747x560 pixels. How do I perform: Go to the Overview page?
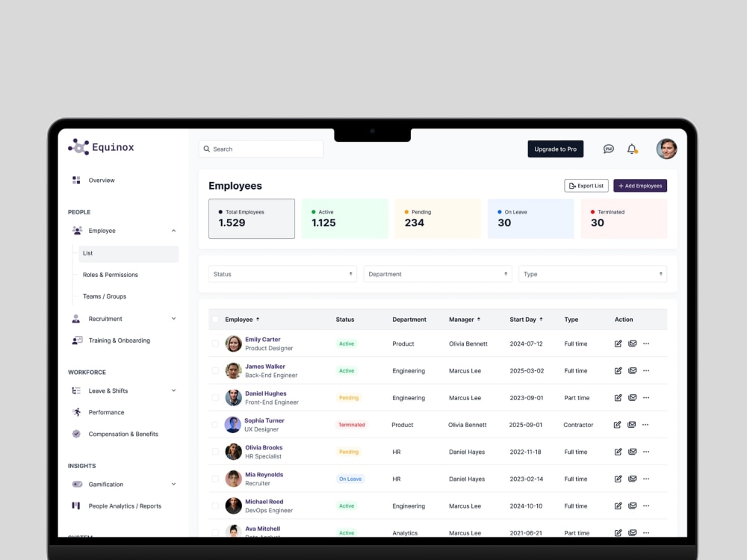(102, 180)
